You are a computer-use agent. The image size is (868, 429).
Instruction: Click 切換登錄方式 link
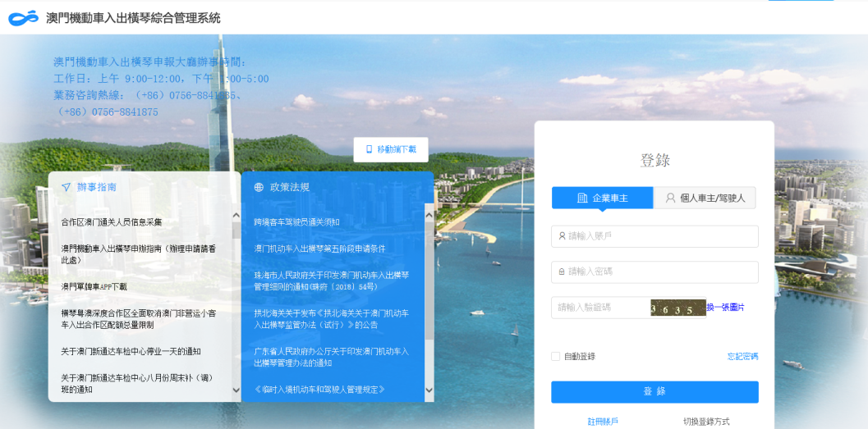(x=706, y=422)
